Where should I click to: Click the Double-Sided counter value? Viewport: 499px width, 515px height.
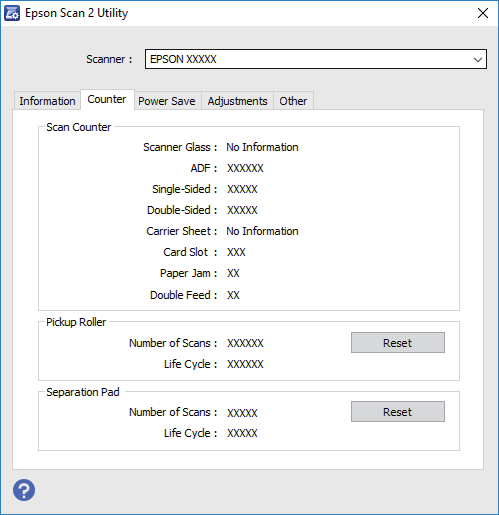(x=242, y=210)
